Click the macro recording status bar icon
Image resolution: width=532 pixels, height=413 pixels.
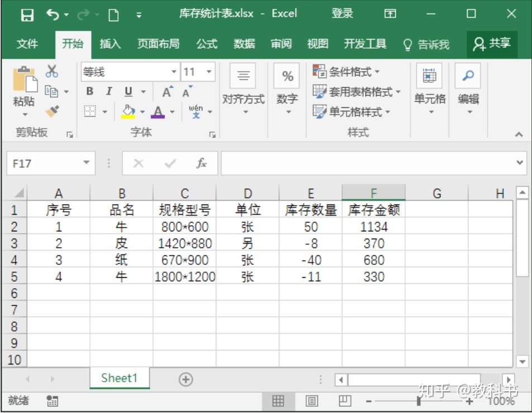click(x=52, y=401)
